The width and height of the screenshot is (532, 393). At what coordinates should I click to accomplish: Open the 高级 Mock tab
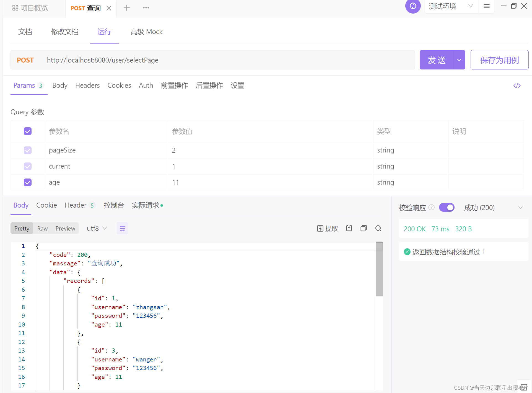146,32
